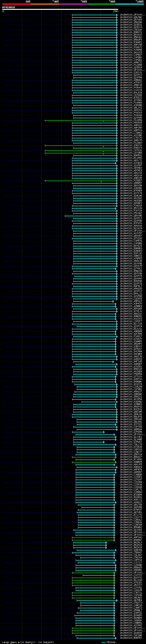Click the orange ~40% identity legend segment
This screenshot has height=644, width=146.
45,4
